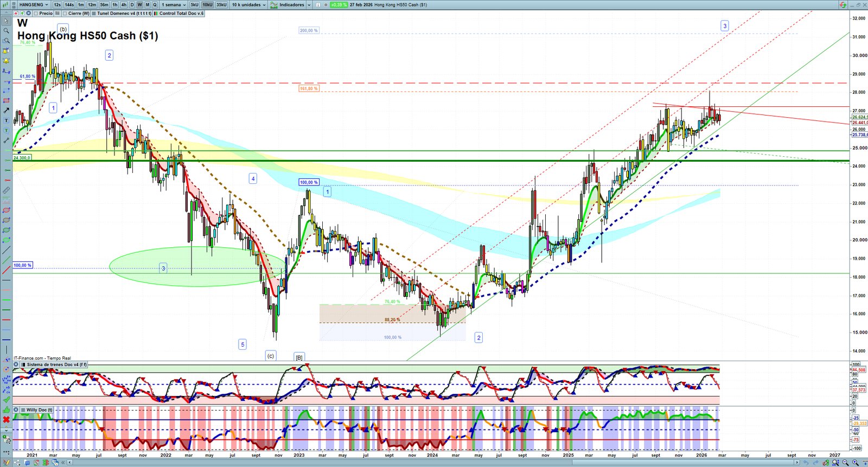Click the horizontal scrollbar left arrow

(70, 463)
